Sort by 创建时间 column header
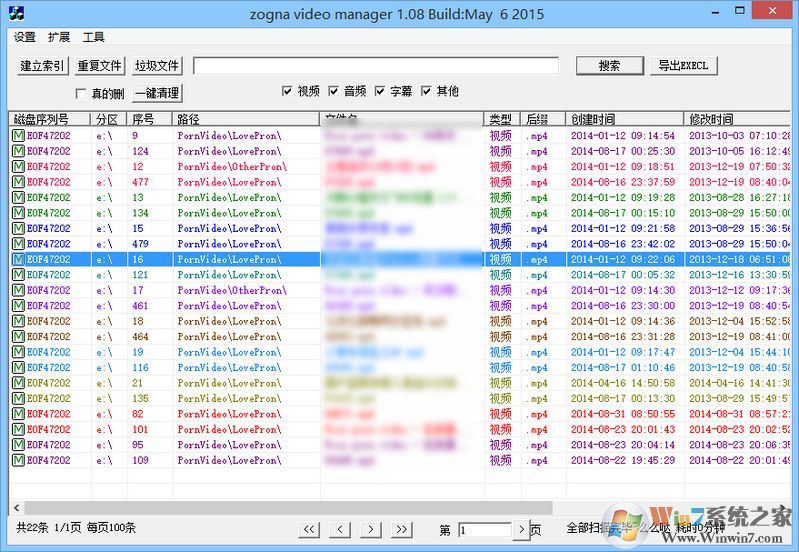 pyautogui.click(x=625, y=119)
